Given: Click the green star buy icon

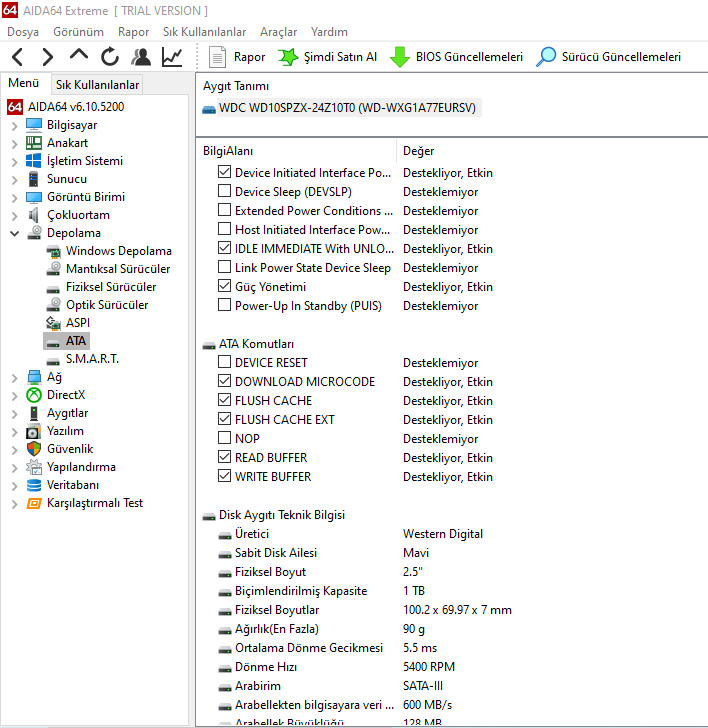Looking at the screenshot, I should point(288,57).
